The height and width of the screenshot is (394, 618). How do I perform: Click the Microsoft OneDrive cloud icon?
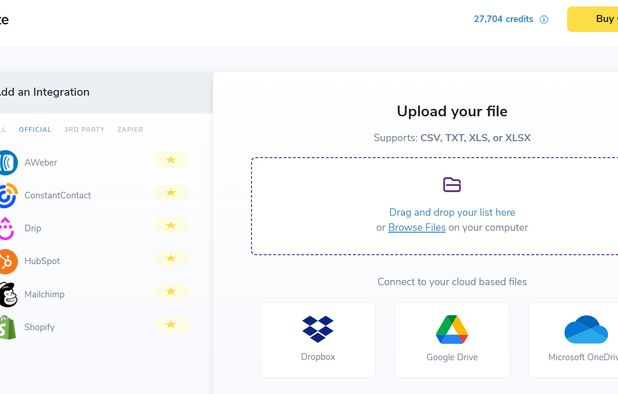click(586, 329)
